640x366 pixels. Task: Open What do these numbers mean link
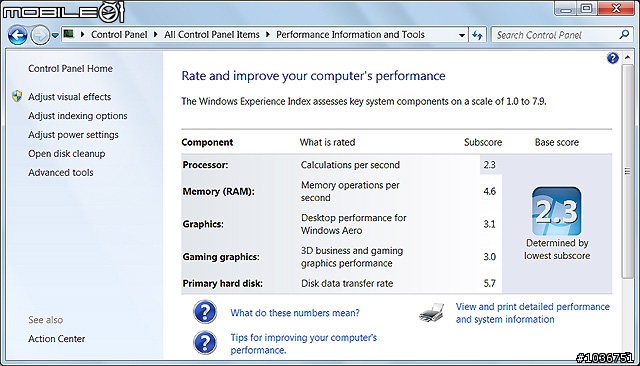click(x=295, y=313)
